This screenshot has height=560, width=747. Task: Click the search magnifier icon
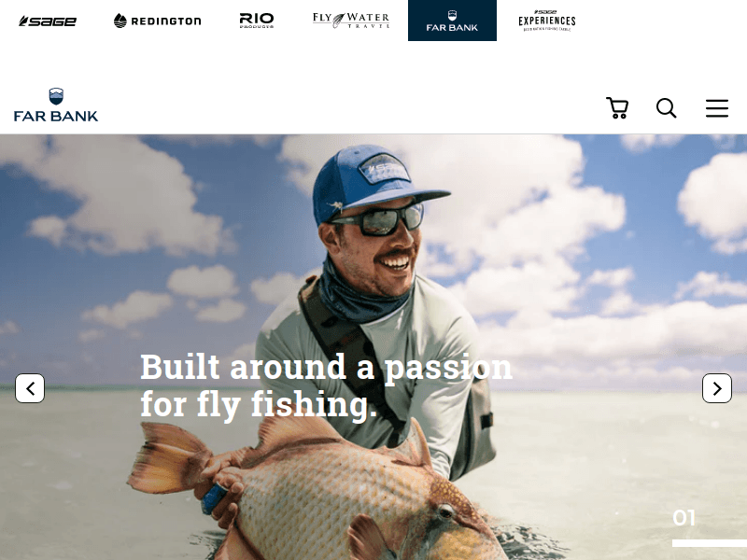coord(666,108)
